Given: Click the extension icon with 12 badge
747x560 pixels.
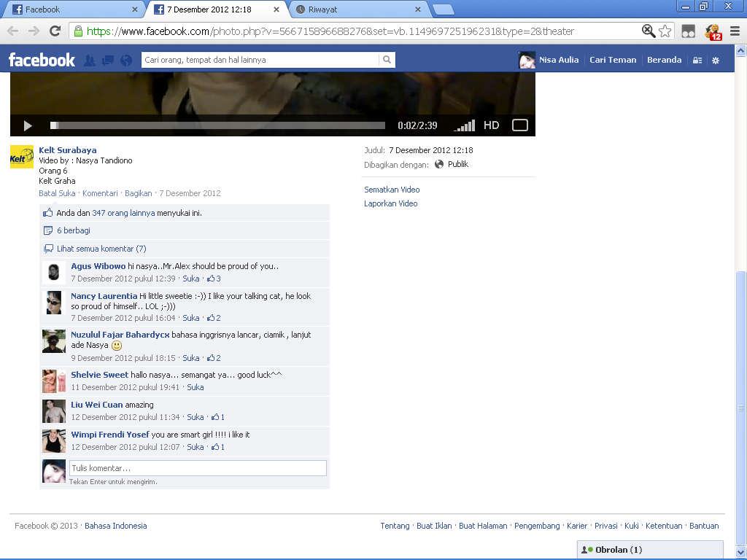Looking at the screenshot, I should coord(713,32).
